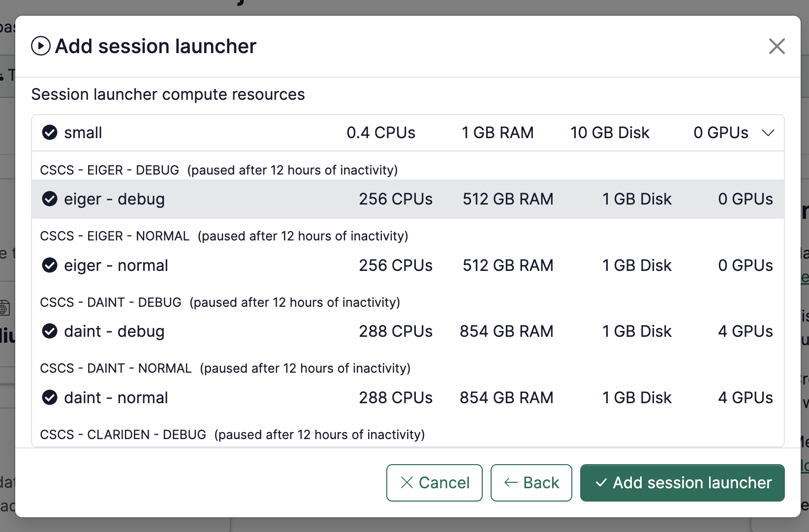809x532 pixels.
Task: Select the small resource class option
Action: coord(83,132)
